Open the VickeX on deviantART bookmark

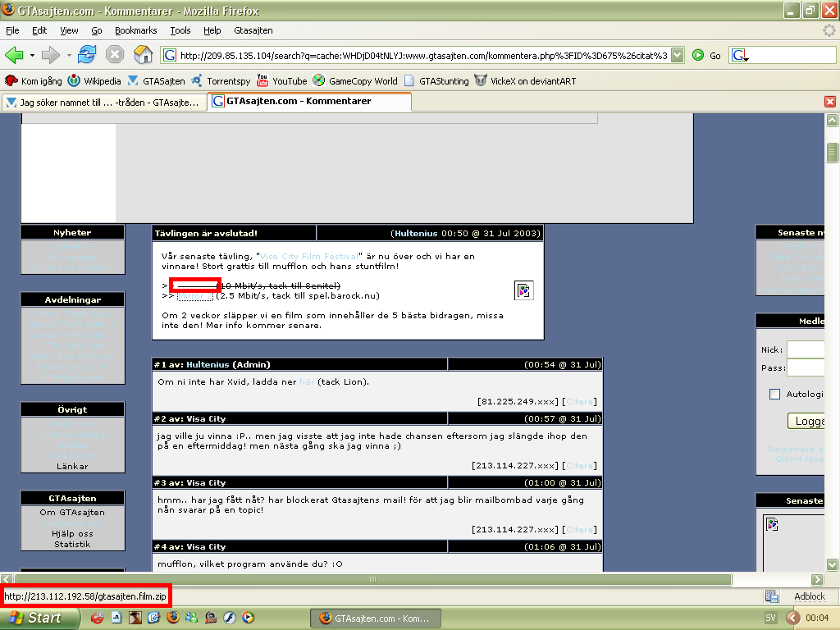coord(526,81)
